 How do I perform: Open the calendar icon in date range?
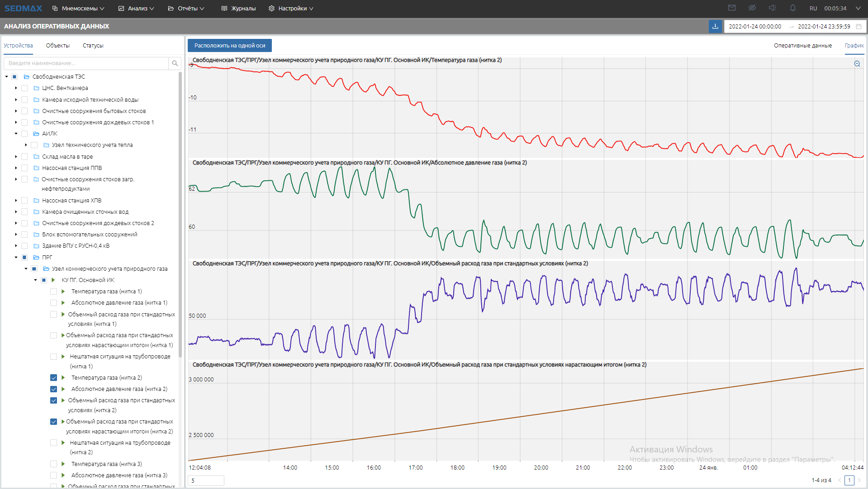pyautogui.click(x=859, y=27)
